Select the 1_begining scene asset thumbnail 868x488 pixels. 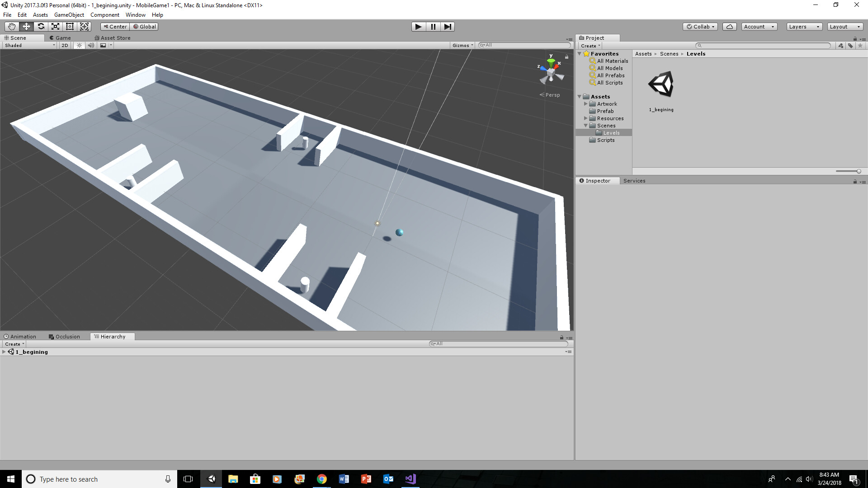coord(661,84)
